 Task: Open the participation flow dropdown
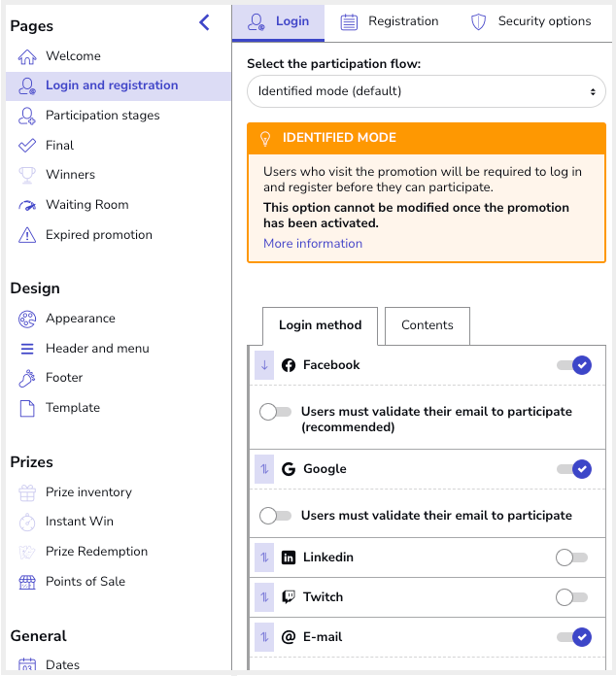[x=427, y=91]
